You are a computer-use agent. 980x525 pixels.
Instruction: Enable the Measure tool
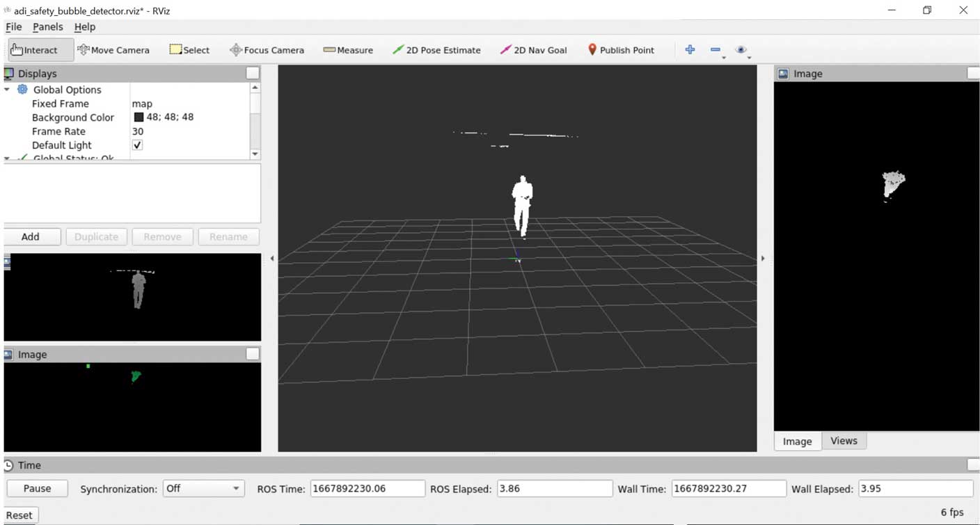click(348, 50)
